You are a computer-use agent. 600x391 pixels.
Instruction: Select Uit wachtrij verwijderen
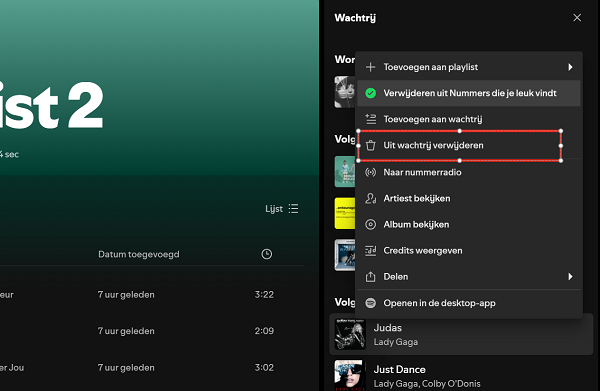pyautogui.click(x=469, y=145)
